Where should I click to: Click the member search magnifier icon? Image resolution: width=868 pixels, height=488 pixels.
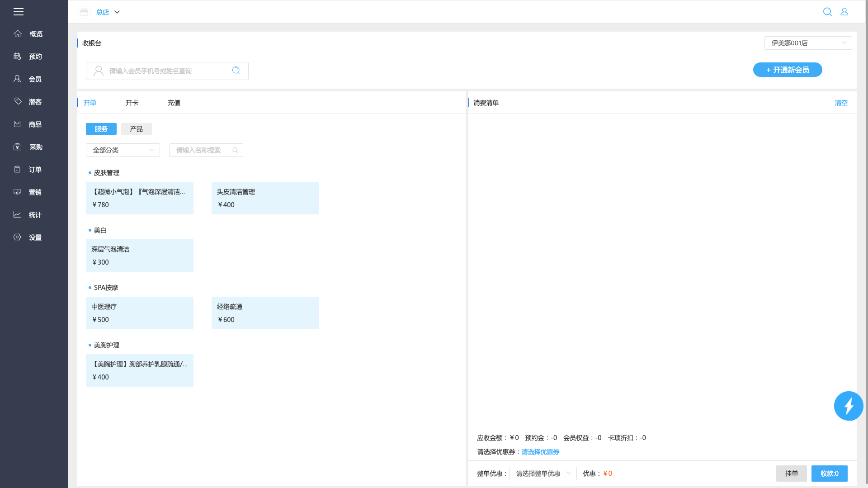(x=236, y=71)
